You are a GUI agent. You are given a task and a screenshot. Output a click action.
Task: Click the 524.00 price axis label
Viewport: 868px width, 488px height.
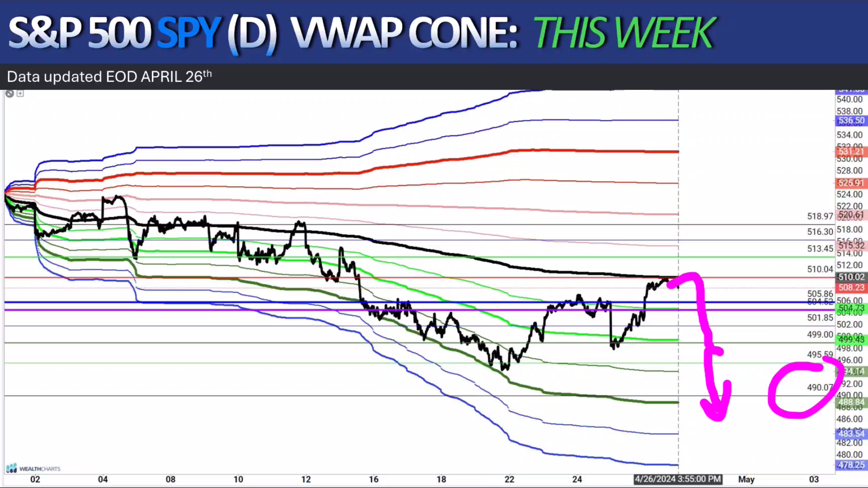tap(849, 194)
